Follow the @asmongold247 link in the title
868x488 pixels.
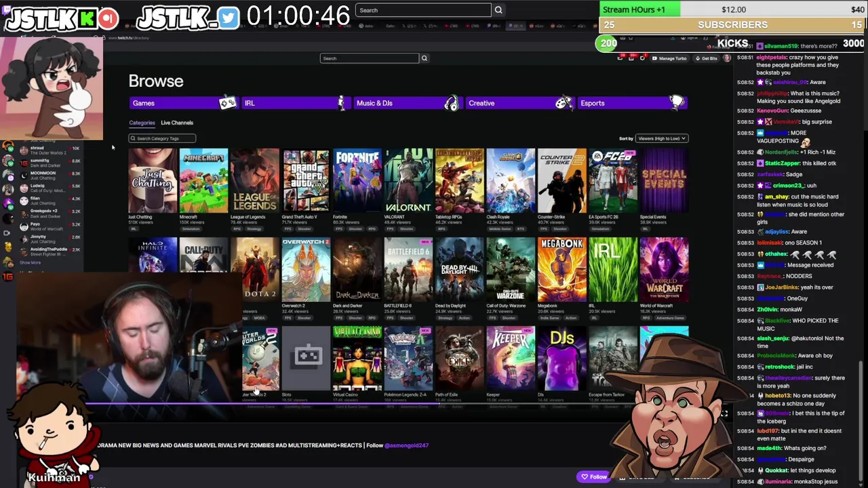pos(406,445)
